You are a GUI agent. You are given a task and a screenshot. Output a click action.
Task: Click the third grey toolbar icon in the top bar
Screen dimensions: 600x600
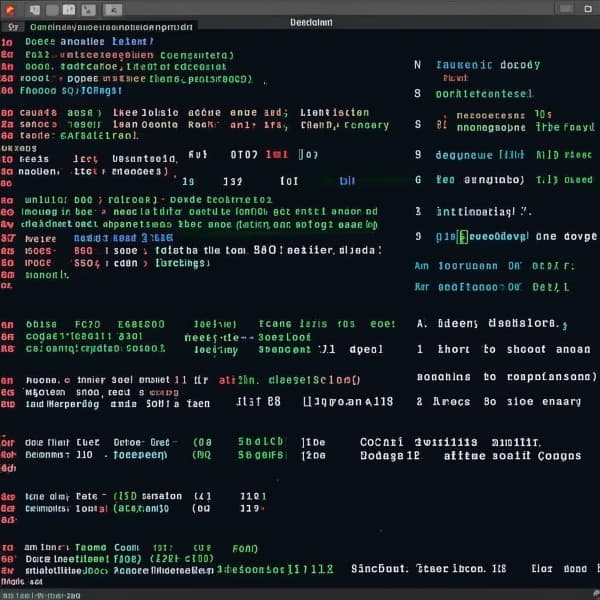click(69, 10)
